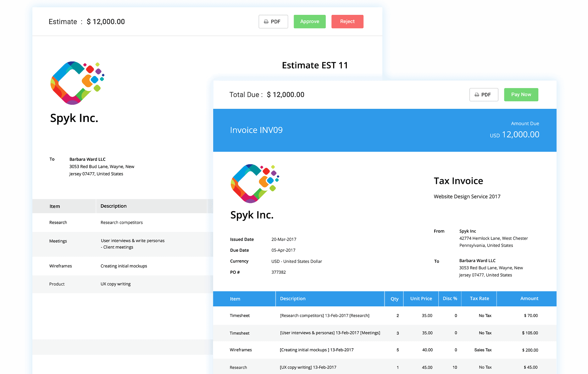This screenshot has height=374, width=588.
Task: Click the Wireframes item in the Invoice table
Action: 241,350
